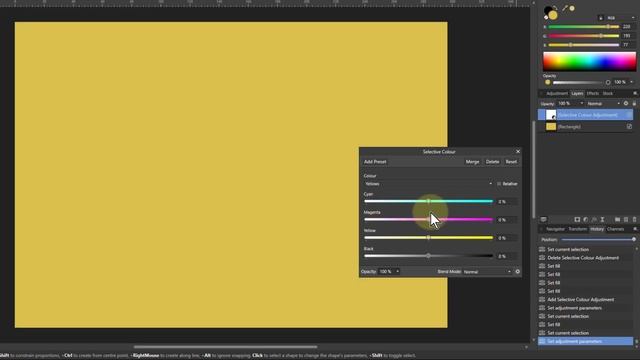This screenshot has height=360, width=640.
Task: Open the Layers panel options menu
Action: pyautogui.click(x=635, y=93)
